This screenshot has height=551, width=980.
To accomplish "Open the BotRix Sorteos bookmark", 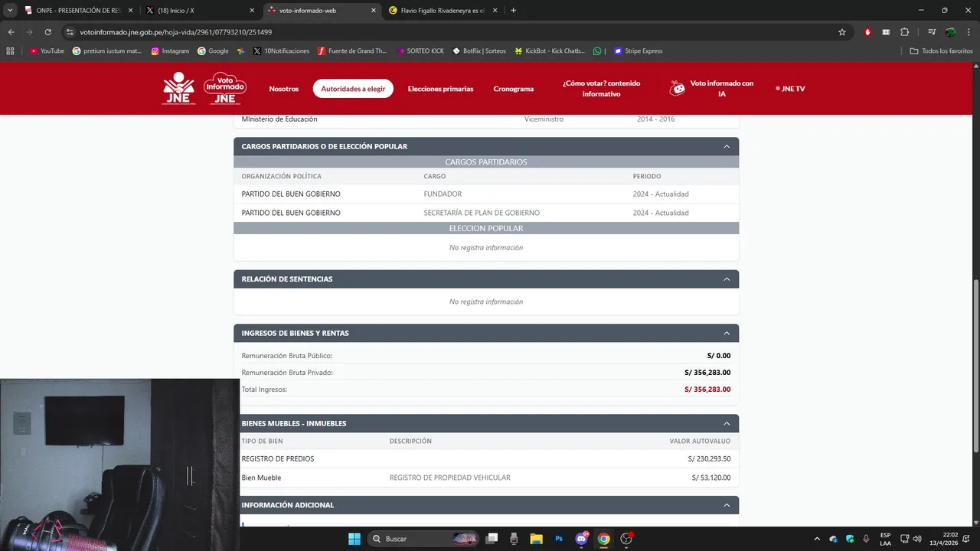I will pos(479,51).
